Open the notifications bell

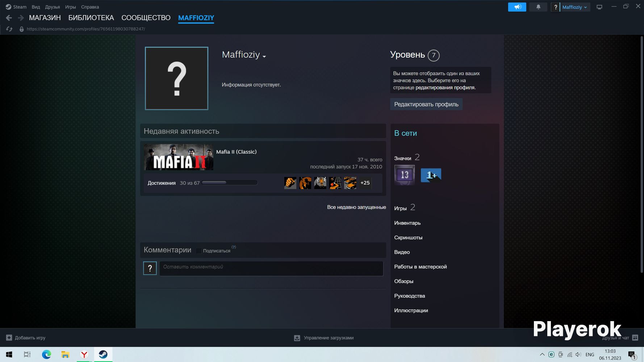point(538,7)
